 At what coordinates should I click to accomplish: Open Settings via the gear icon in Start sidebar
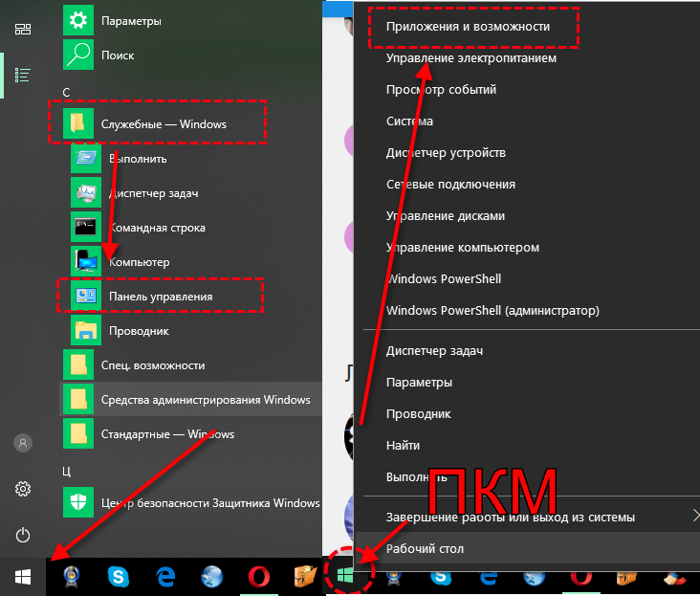point(23,489)
